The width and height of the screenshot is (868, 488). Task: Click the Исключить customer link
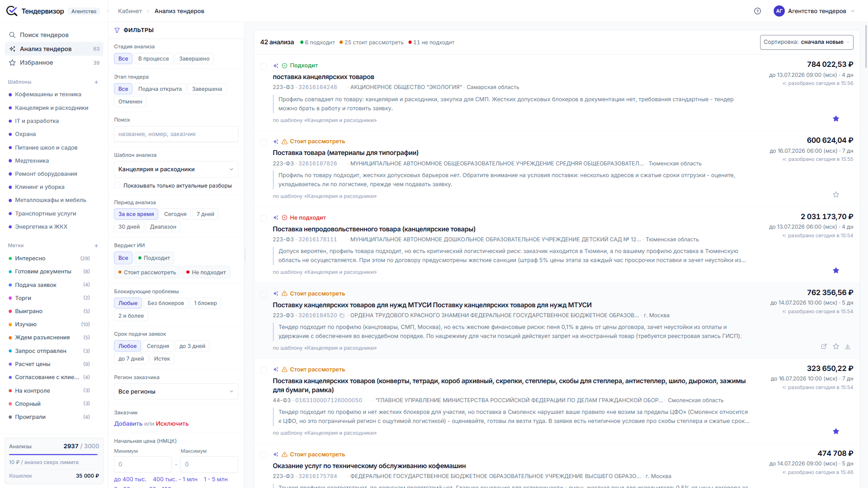172,424
